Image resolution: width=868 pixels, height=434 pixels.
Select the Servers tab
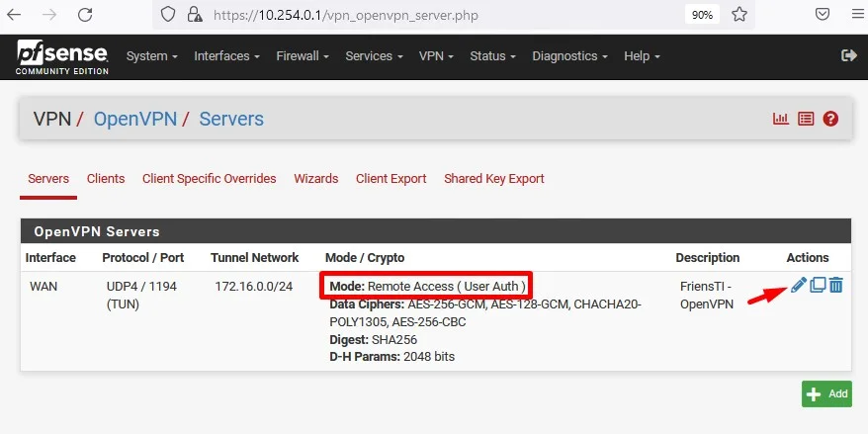(x=48, y=179)
